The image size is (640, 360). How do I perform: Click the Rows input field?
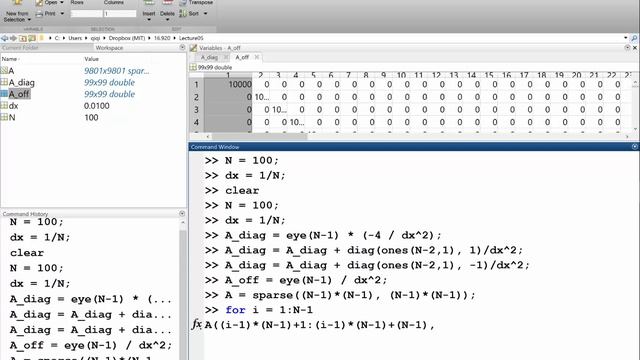tap(86, 14)
